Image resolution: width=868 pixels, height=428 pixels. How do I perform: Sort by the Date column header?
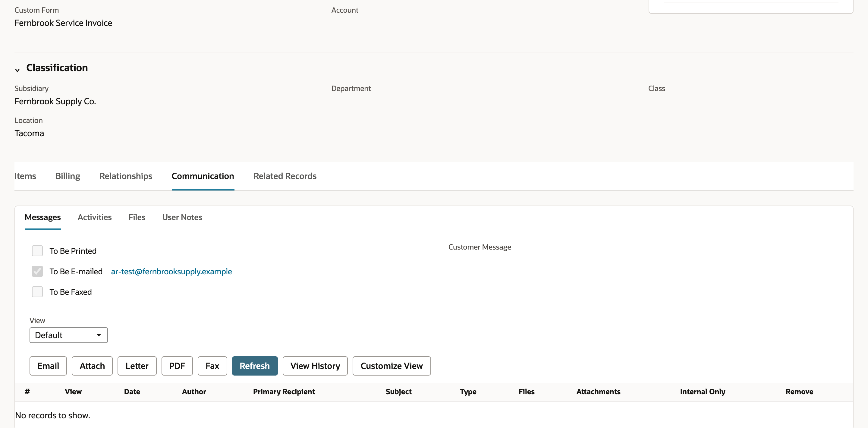click(132, 392)
